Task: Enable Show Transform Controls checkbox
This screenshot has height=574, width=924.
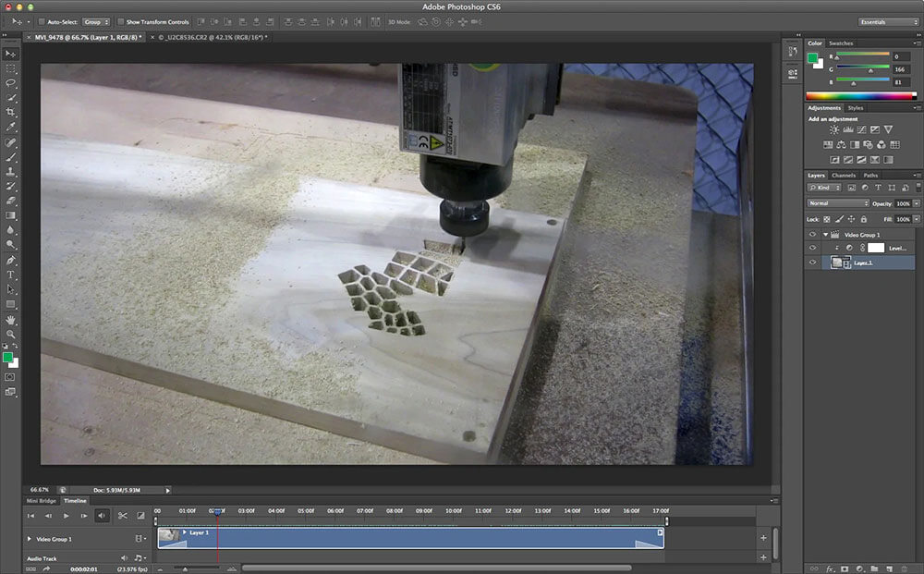Action: coord(120,22)
